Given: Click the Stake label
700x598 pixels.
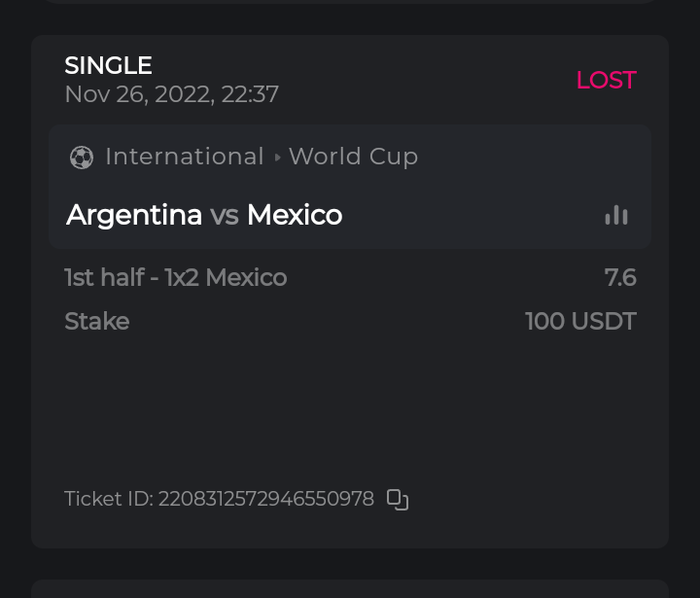Looking at the screenshot, I should tap(96, 322).
